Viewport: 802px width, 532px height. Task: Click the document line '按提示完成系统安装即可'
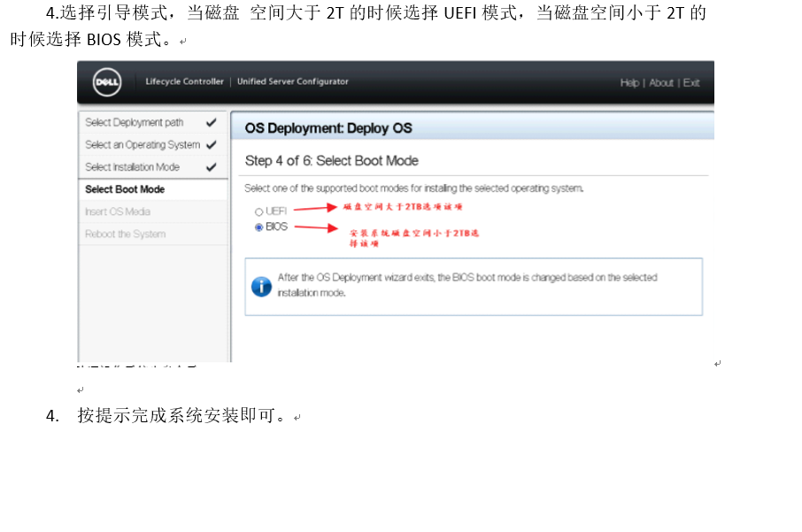pos(181,415)
